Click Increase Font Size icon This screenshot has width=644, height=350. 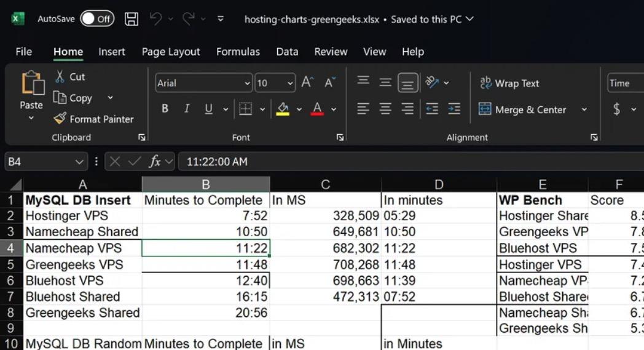coord(307,82)
